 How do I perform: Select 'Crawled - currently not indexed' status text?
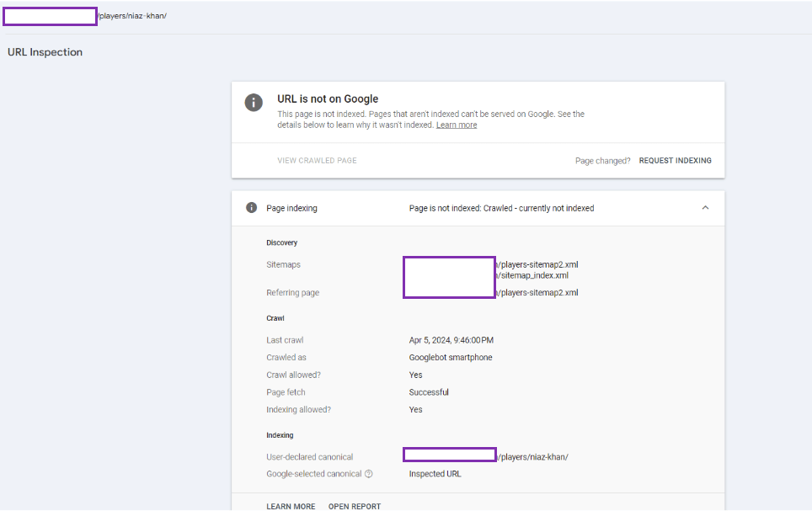(x=538, y=208)
